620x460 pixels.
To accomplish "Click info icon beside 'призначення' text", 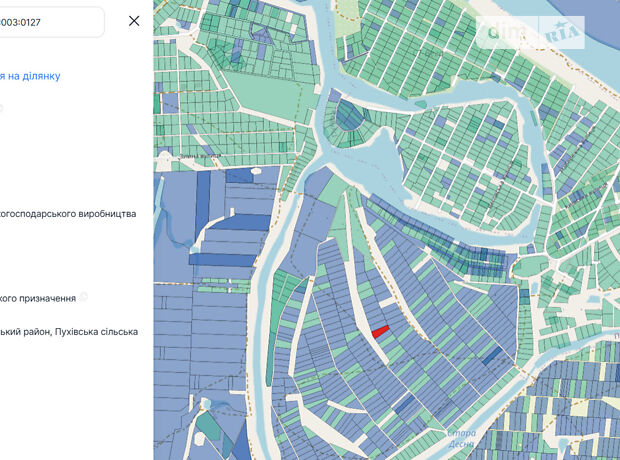I will (x=84, y=297).
